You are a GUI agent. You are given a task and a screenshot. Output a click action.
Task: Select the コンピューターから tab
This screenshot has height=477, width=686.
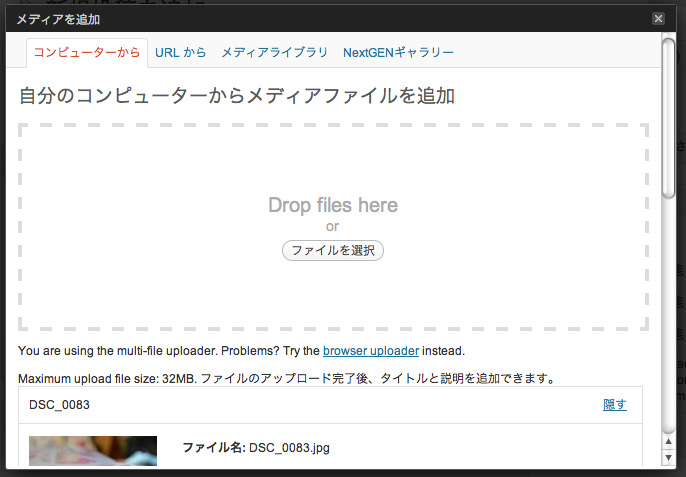point(87,53)
